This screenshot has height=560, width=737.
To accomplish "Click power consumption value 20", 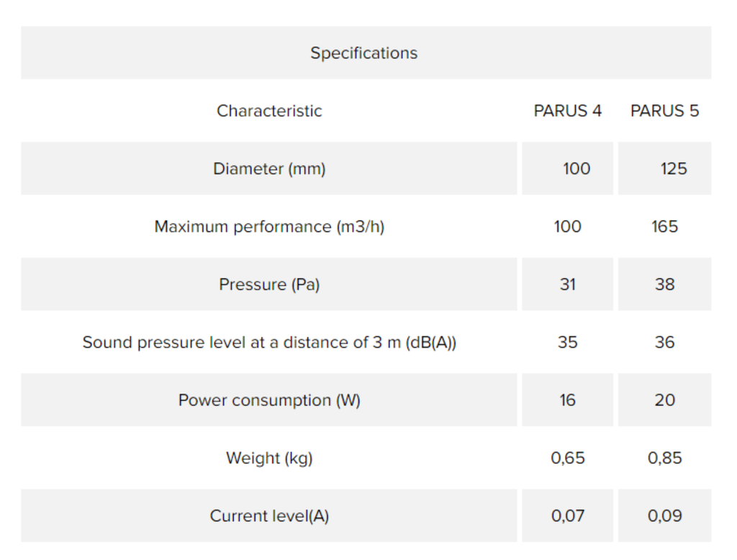I will [x=664, y=399].
